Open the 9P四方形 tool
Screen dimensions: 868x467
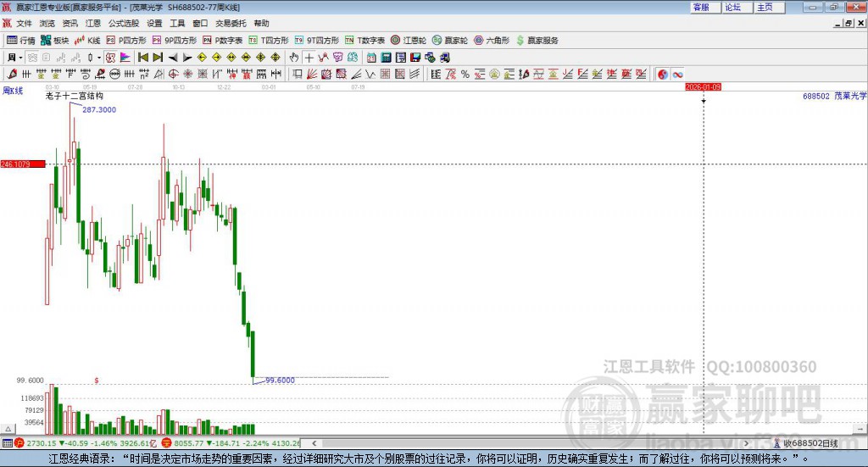(175, 41)
